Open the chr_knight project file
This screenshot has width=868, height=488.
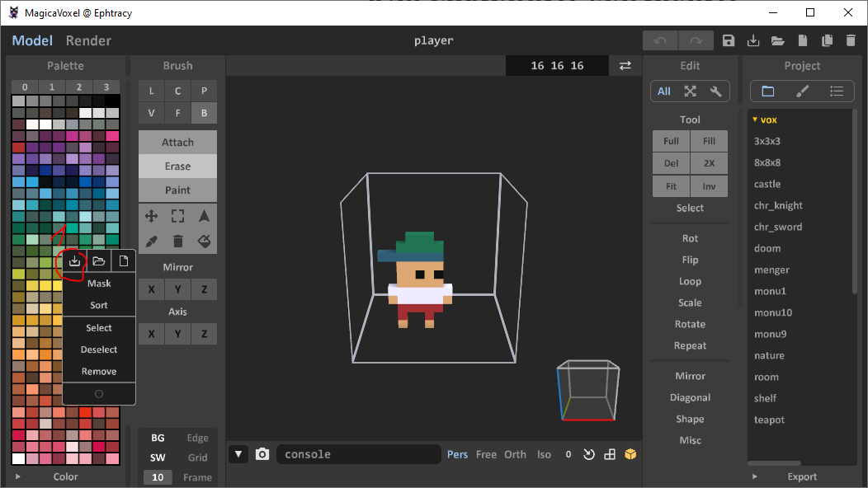pyautogui.click(x=776, y=204)
